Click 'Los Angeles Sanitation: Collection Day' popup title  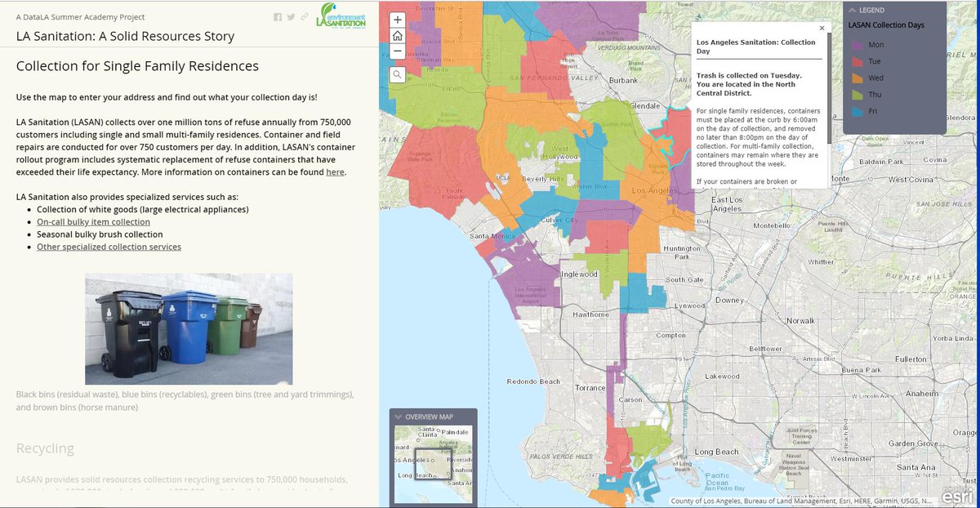coord(755,47)
